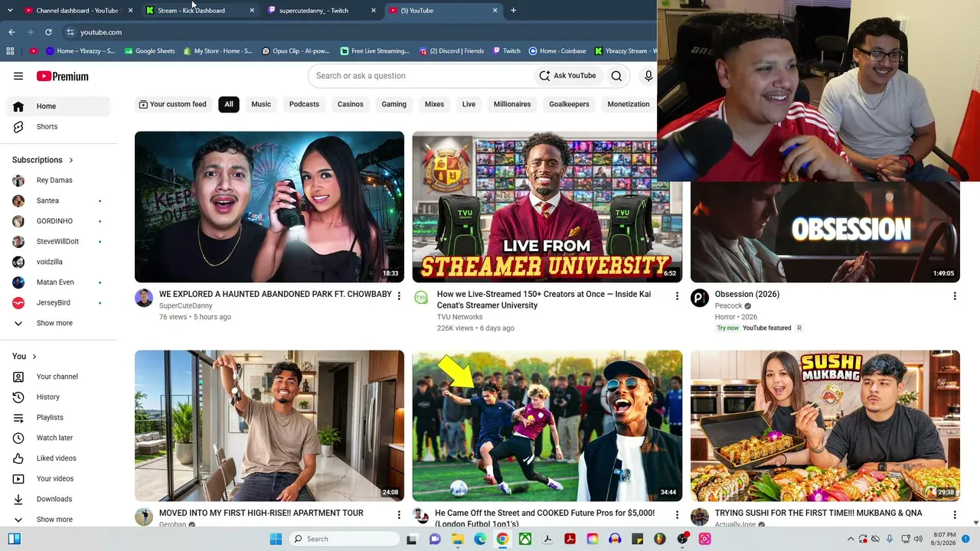The height and width of the screenshot is (551, 980).
Task: Open the SuperCuteDanny channel link
Action: click(186, 306)
